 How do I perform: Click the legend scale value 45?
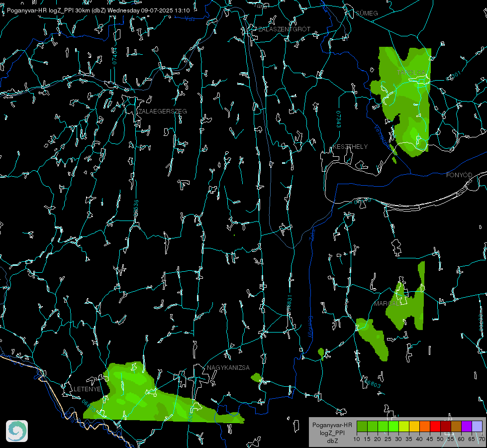tap(430, 440)
